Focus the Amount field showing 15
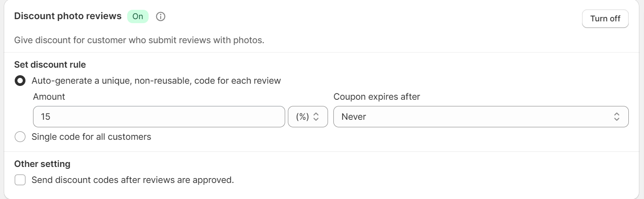 click(x=159, y=117)
